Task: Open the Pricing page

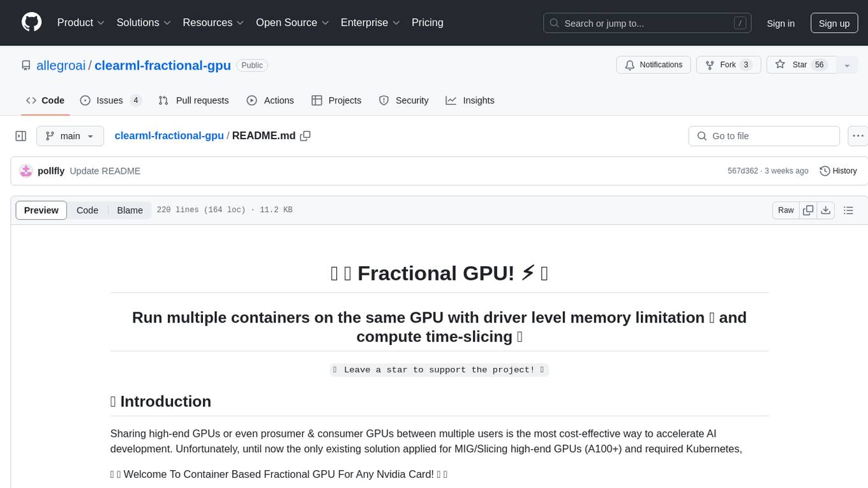Action: pos(428,22)
